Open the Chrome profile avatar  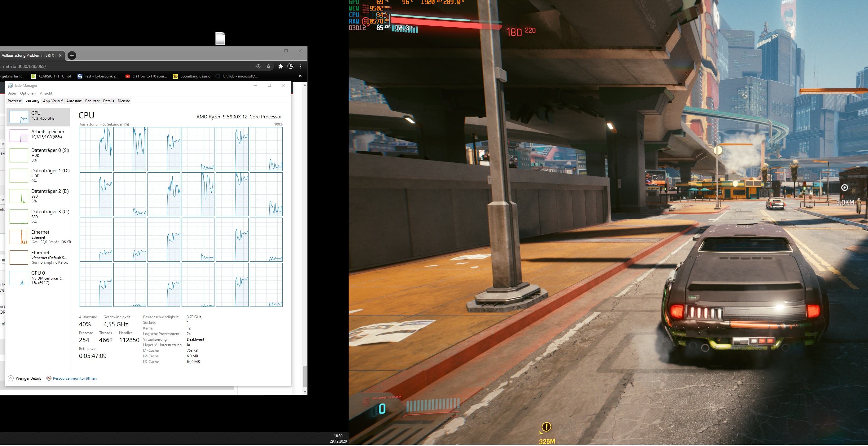[x=290, y=66]
